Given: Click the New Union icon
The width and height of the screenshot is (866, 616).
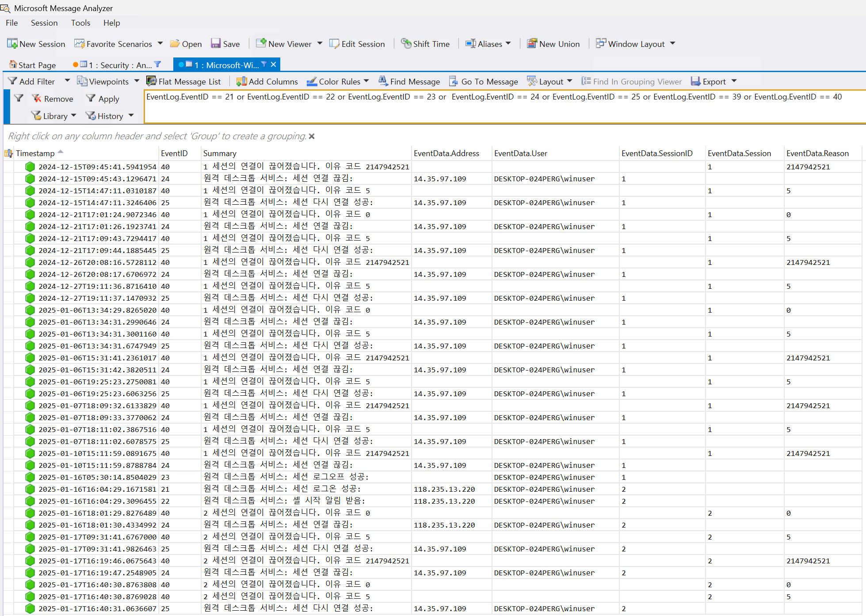Looking at the screenshot, I should click(532, 44).
